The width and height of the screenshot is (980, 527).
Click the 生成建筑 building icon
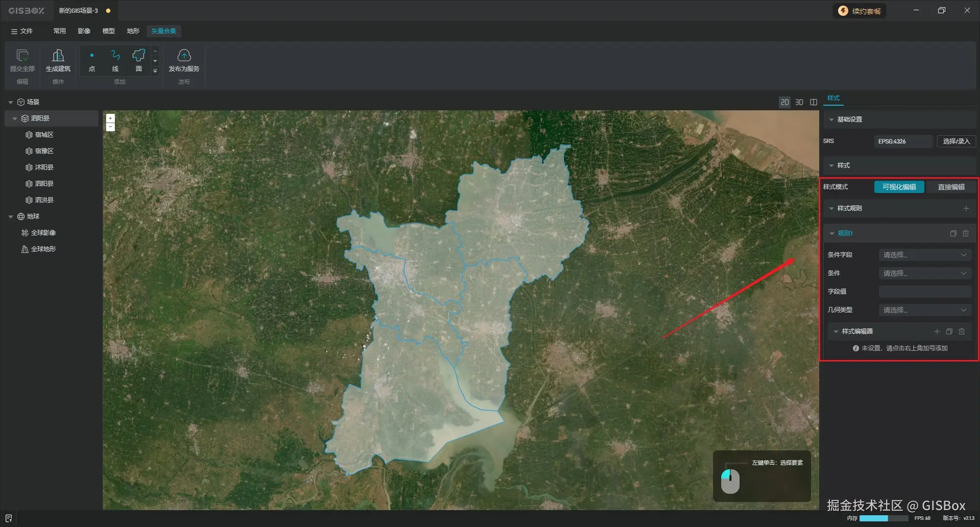(x=58, y=55)
